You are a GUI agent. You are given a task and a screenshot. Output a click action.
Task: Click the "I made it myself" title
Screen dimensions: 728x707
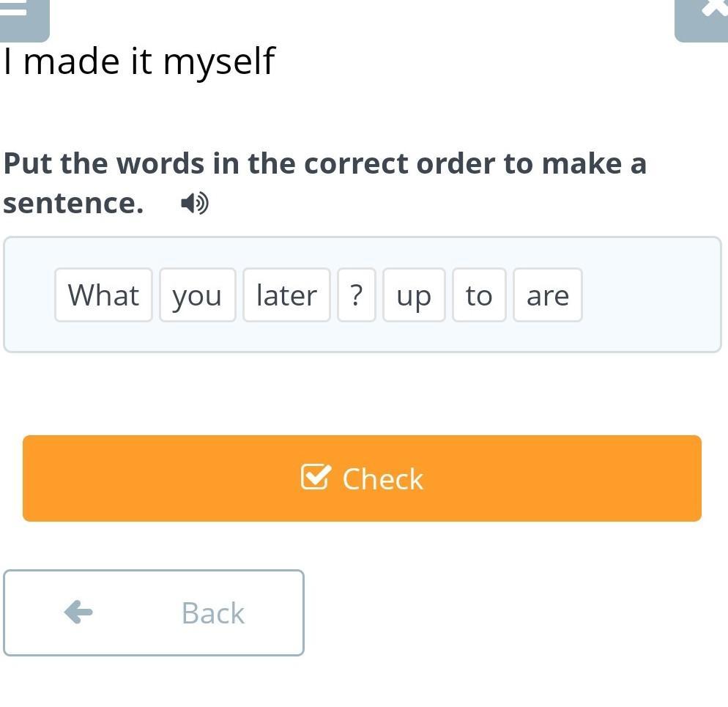pos(139,61)
